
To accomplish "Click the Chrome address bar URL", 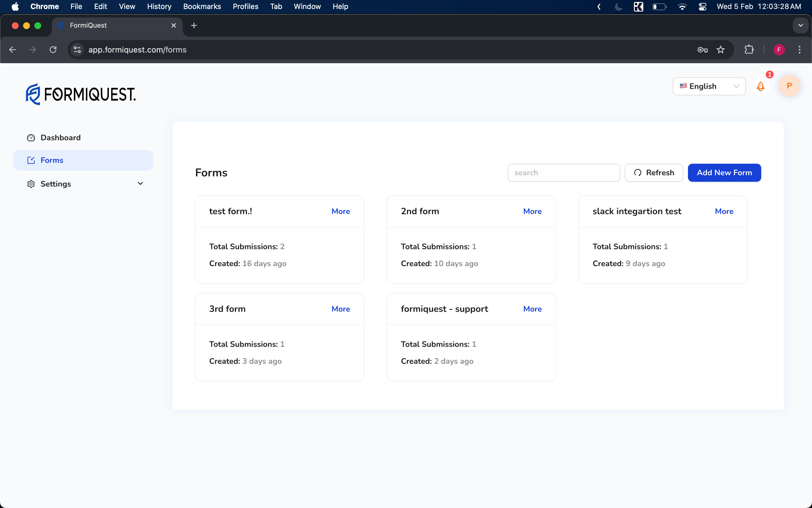I will 137,50.
